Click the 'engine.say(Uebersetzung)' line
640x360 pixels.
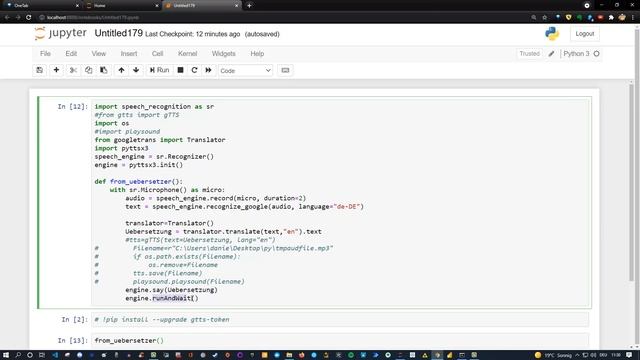[171, 290]
